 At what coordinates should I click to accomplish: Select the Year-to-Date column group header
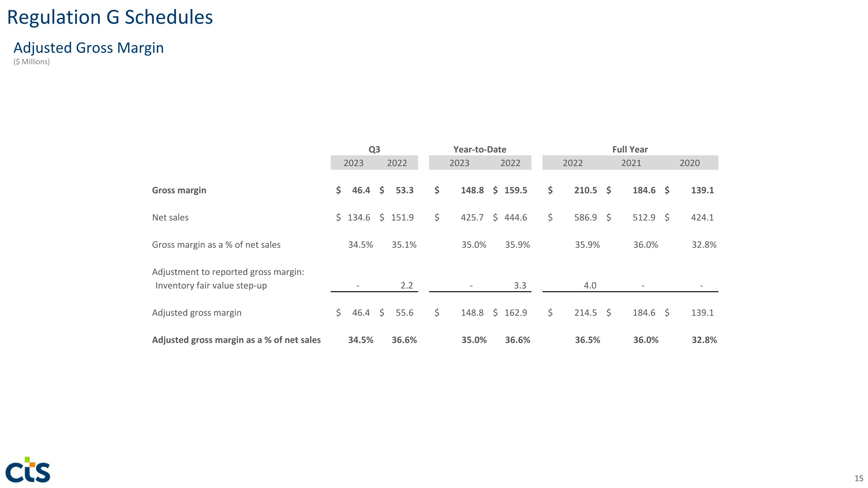coord(479,150)
